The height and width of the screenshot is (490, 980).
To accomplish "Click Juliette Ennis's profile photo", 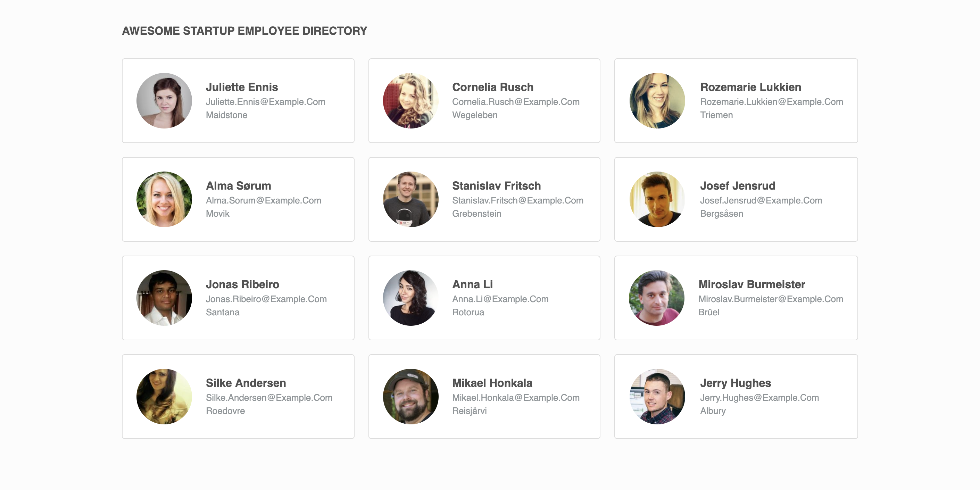I will coord(164,101).
